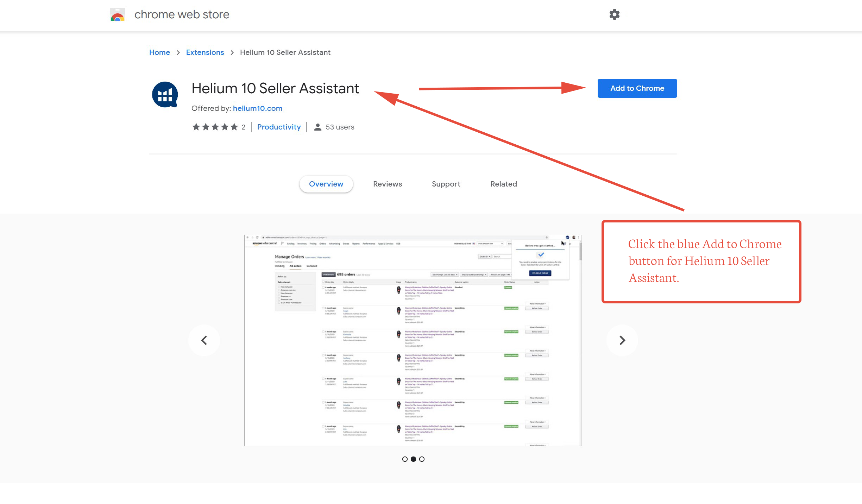The height and width of the screenshot is (504, 862).
Task: Open the helium10.com offered-by link
Action: pos(257,108)
